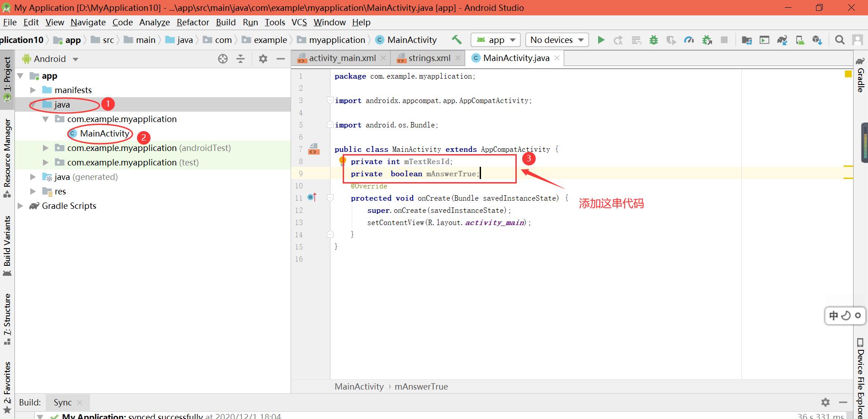
Task: Click Apply Changes and Restart Activity icon
Action: (x=618, y=40)
